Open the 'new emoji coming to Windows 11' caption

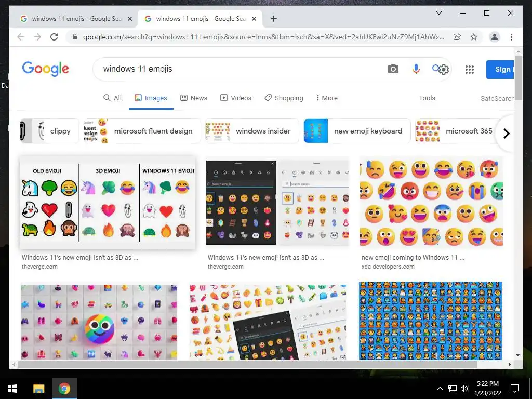[413, 258]
